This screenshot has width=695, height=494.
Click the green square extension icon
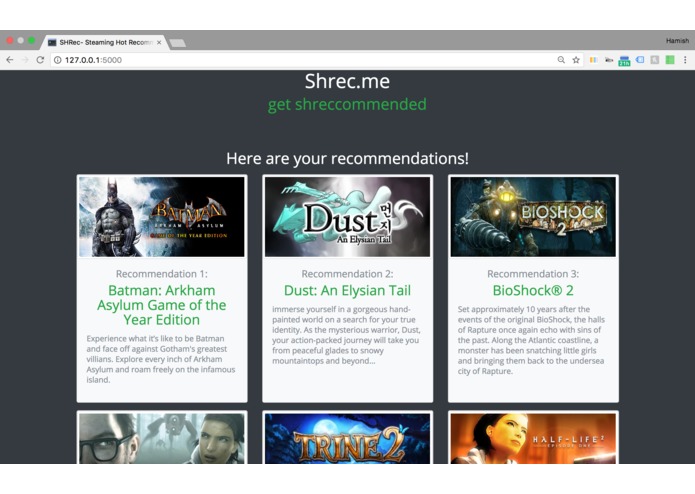[x=670, y=60]
